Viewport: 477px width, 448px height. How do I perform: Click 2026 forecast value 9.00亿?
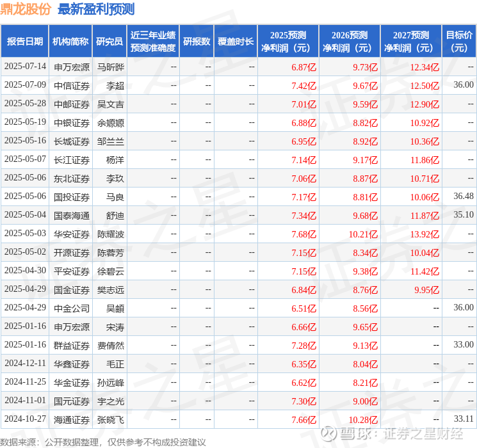[x=366, y=401]
